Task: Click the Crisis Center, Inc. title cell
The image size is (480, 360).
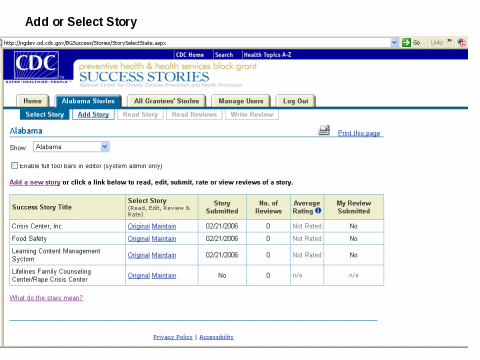Action: coord(67,226)
